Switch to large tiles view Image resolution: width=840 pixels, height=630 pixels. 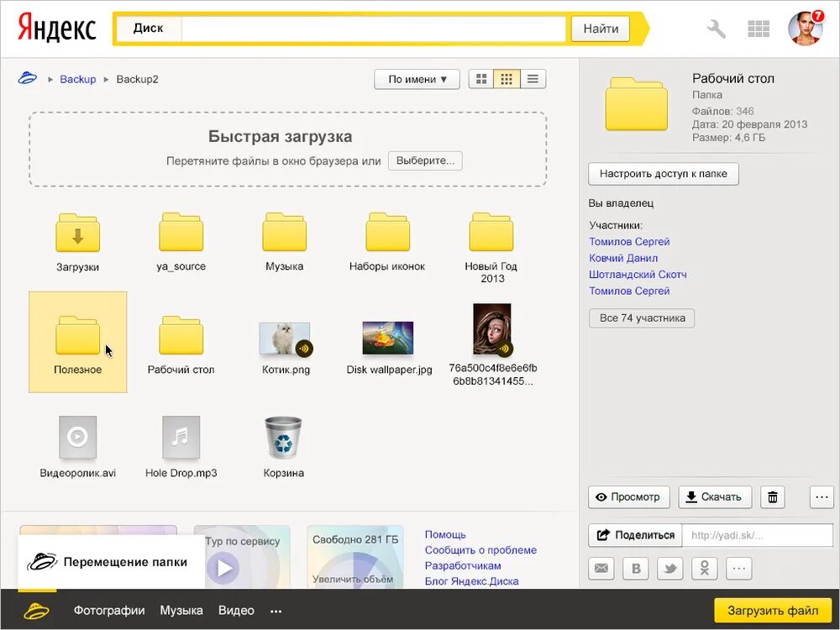coord(481,79)
